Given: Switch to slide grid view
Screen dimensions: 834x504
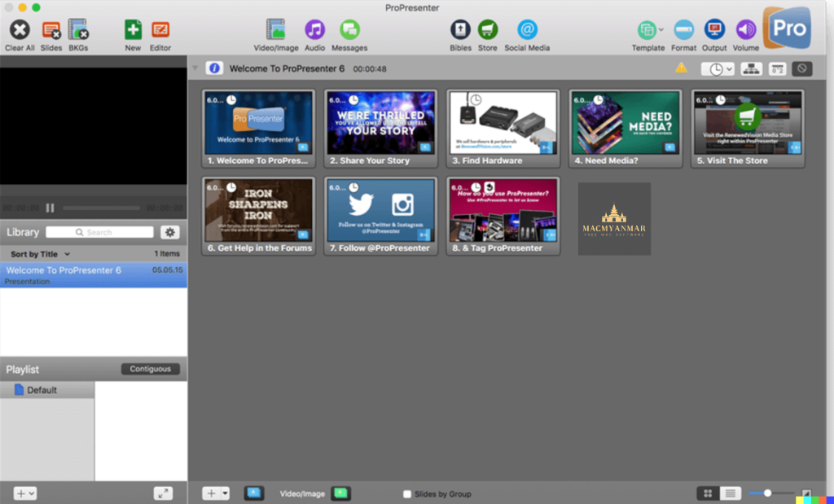Looking at the screenshot, I should click(x=708, y=494).
